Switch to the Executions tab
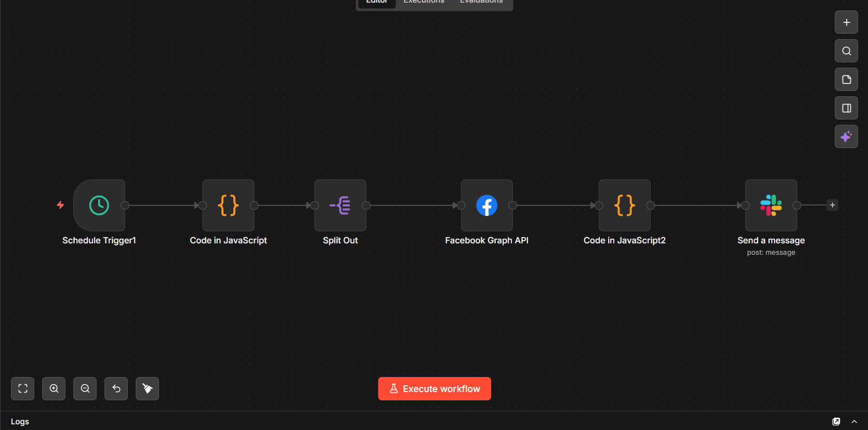 click(x=424, y=2)
